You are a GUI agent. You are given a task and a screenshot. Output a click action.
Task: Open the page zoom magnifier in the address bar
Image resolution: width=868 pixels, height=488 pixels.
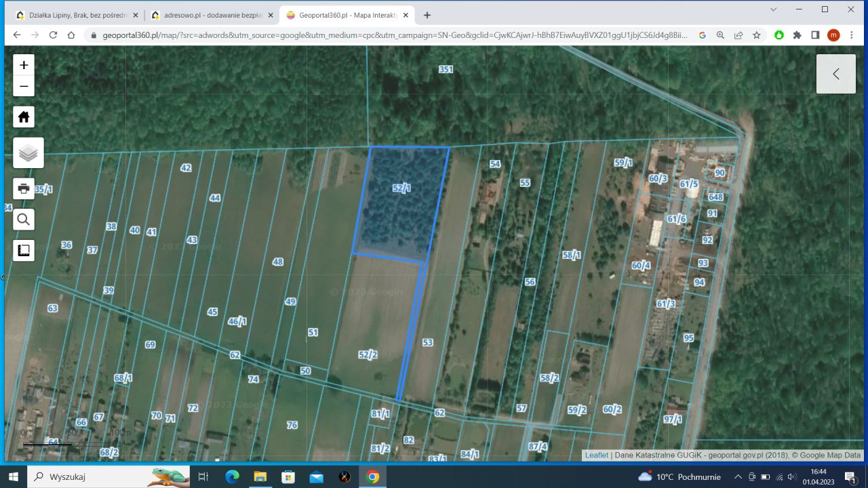coord(720,35)
